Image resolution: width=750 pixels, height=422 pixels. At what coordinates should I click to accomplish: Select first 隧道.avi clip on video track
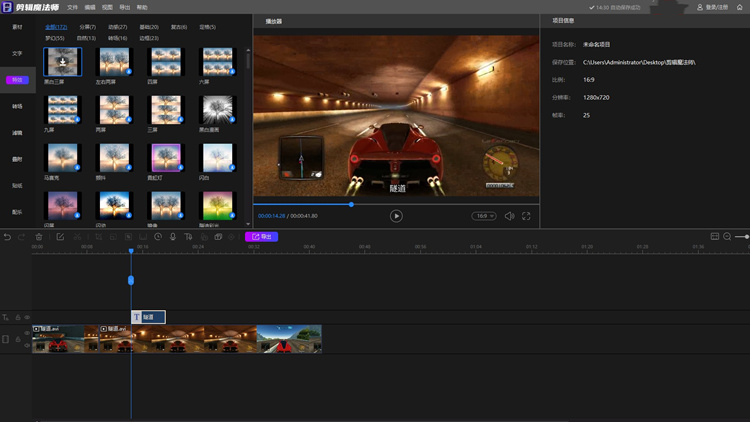coord(65,339)
